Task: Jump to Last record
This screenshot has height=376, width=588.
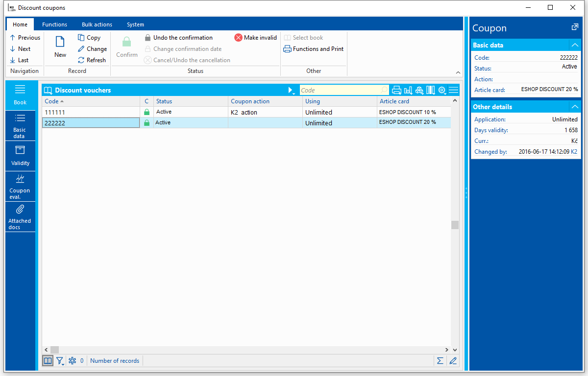Action: [19, 60]
